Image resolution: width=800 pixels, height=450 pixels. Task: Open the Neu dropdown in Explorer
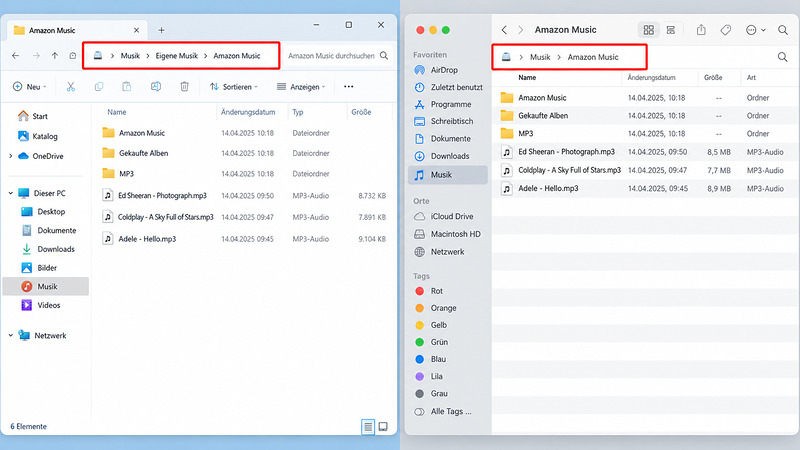pyautogui.click(x=30, y=87)
